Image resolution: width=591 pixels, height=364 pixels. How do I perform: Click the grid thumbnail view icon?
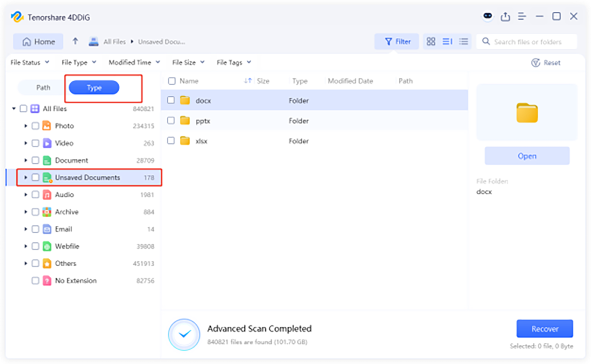431,42
